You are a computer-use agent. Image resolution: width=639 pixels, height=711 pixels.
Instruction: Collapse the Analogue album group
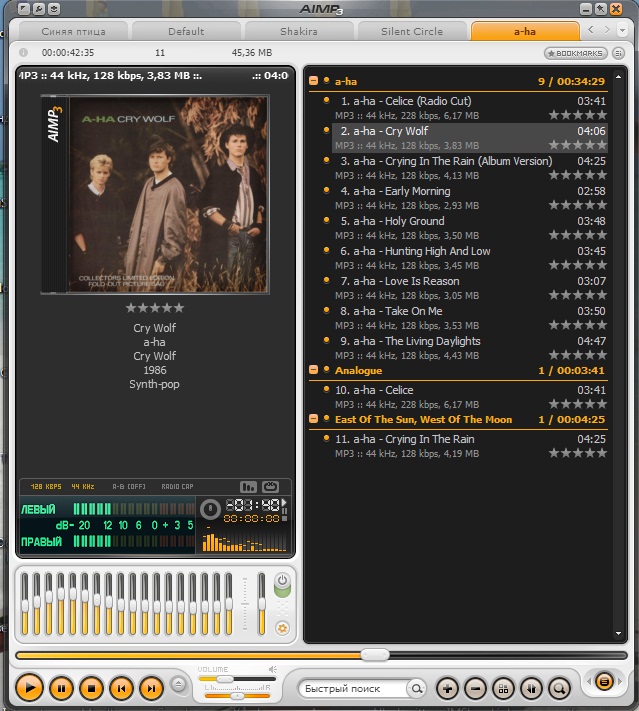[x=313, y=370]
